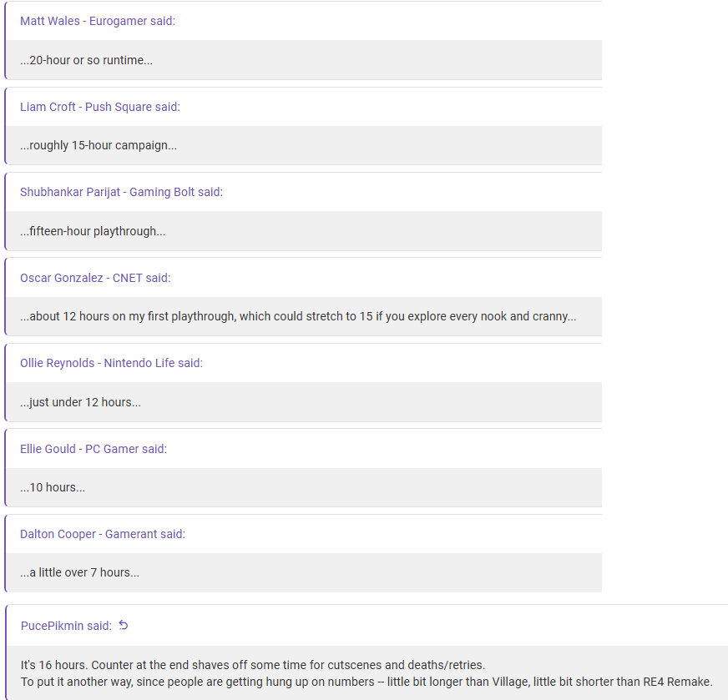Follow Shubhankar Parijat - Gaming Bolt attribution

pyautogui.click(x=121, y=192)
